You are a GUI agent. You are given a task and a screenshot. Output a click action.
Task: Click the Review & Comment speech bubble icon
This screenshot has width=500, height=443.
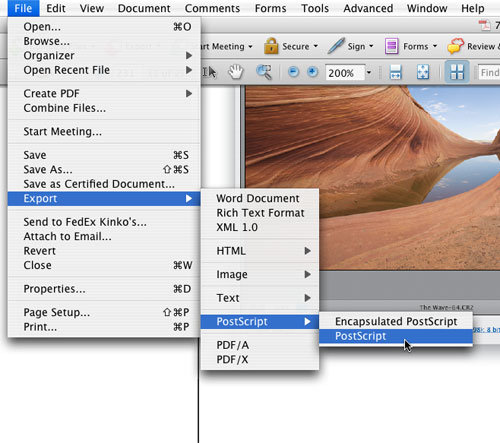coord(456,46)
